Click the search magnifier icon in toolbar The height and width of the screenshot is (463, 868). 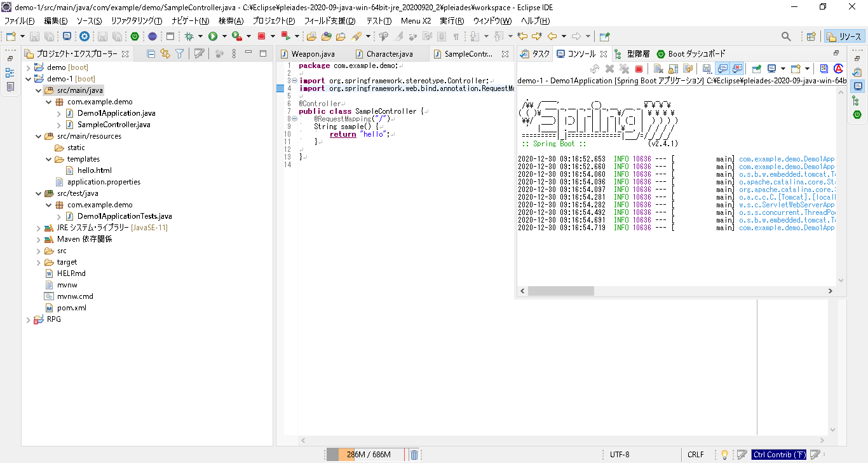[x=786, y=37]
